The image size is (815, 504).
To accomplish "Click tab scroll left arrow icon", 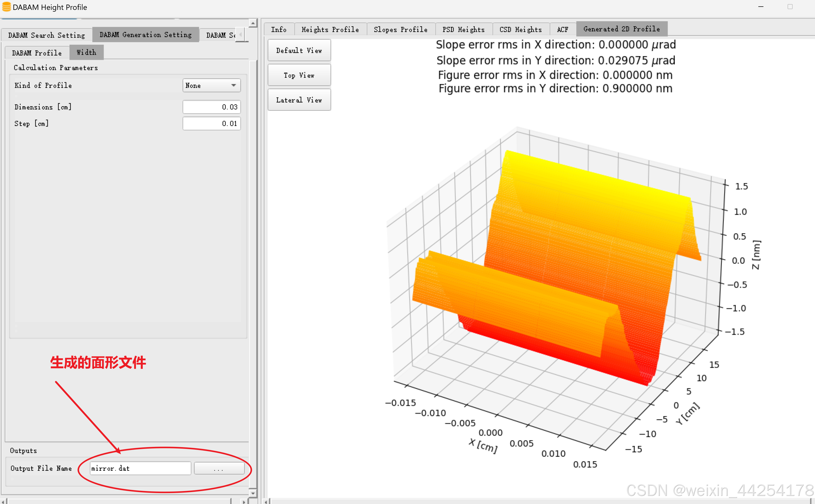I will point(240,34).
